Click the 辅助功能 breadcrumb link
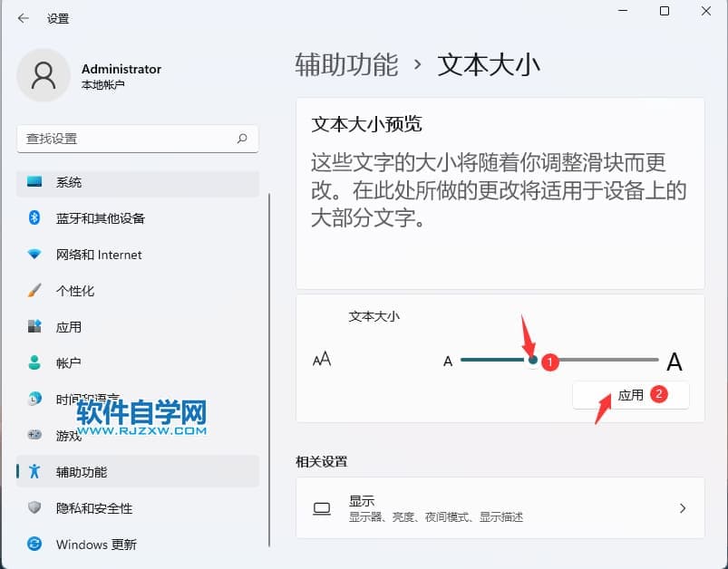This screenshot has width=728, height=569. [x=346, y=64]
